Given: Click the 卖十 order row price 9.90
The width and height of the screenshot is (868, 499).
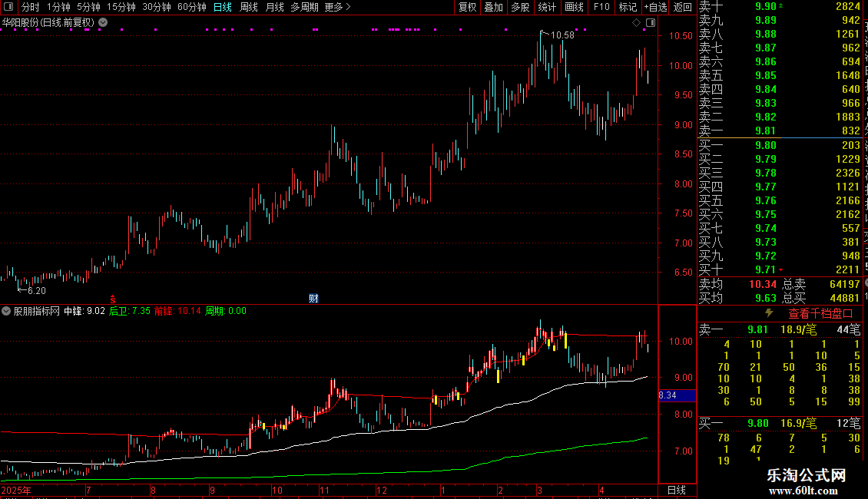Looking at the screenshot, I should pyautogui.click(x=766, y=7).
